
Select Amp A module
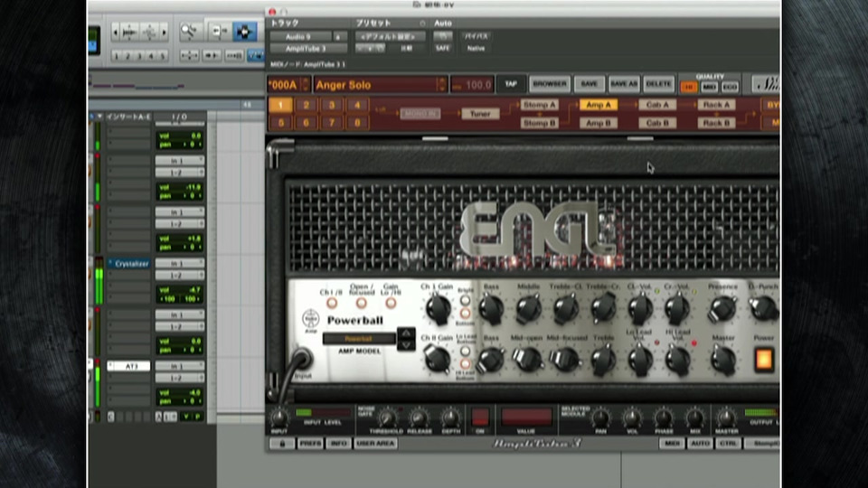(598, 105)
